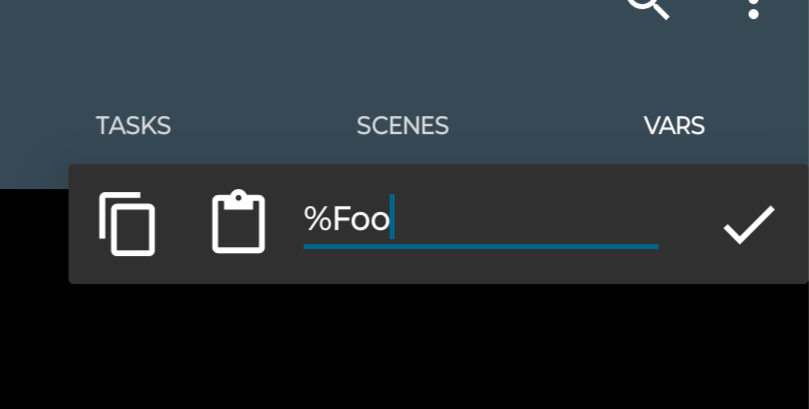
Task: Click the percent sign in %Foo
Action: click(318, 219)
